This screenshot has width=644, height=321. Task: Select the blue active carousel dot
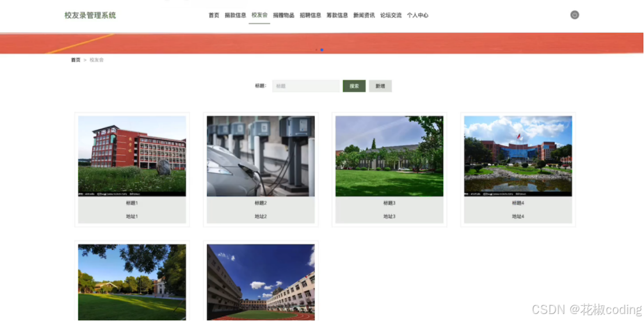point(322,50)
